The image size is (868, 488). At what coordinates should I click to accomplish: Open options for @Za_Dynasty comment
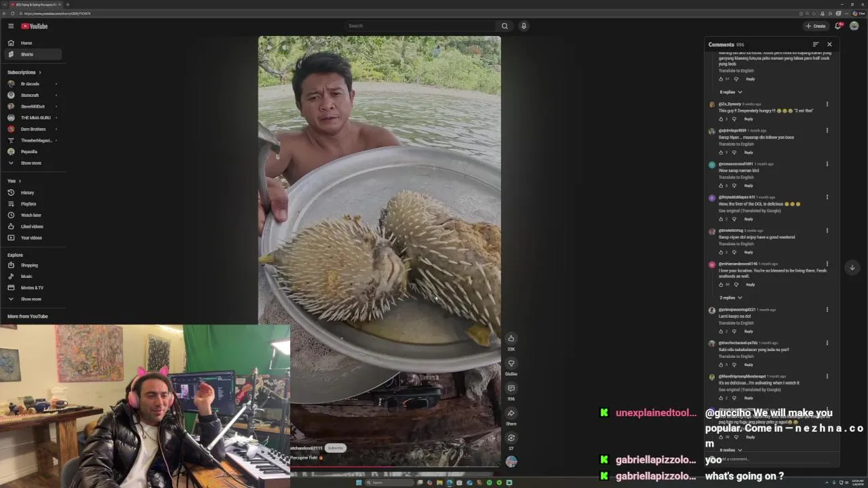[827, 104]
